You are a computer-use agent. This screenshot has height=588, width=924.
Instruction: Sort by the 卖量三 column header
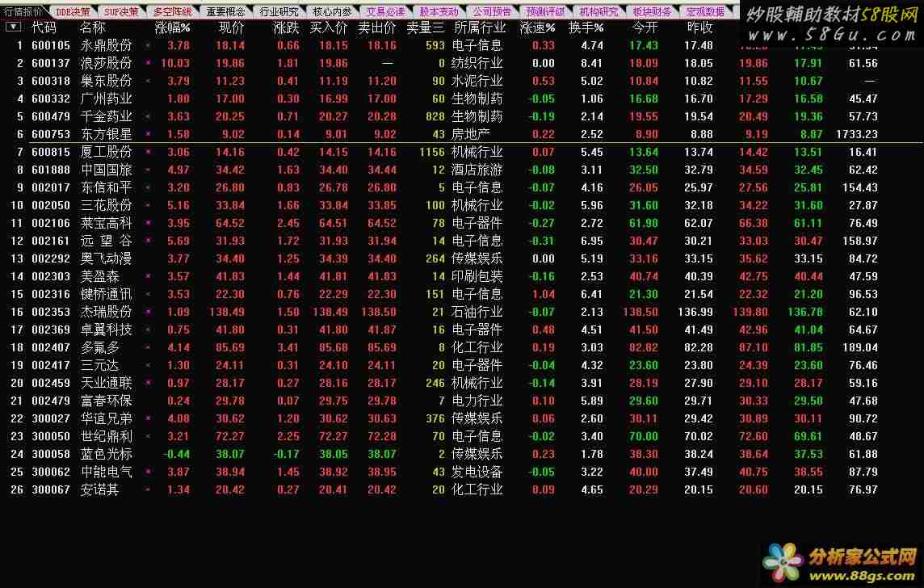tap(426, 27)
